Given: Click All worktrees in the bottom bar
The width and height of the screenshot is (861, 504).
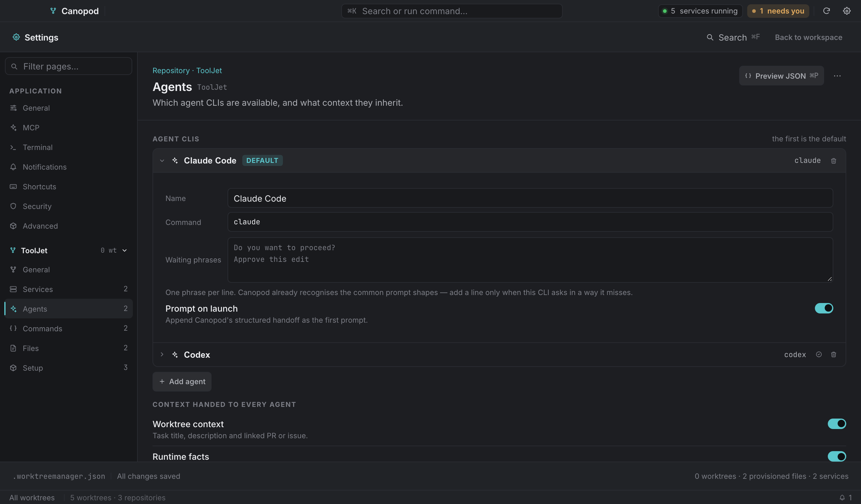Looking at the screenshot, I should point(32,498).
